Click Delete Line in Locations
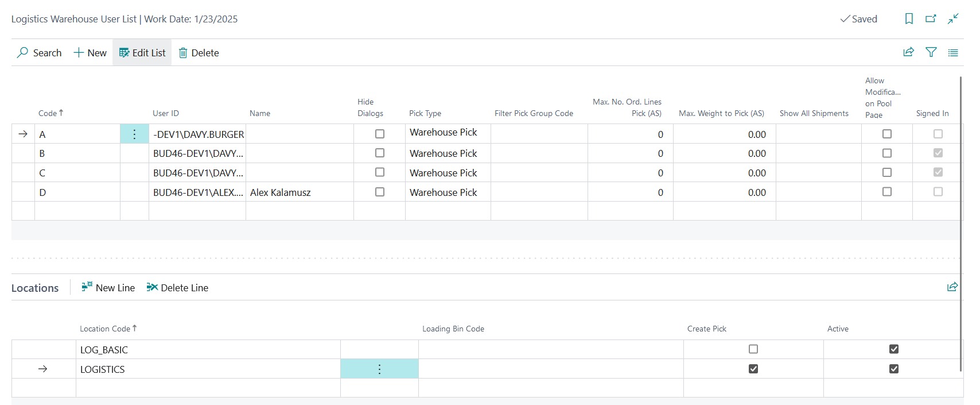 point(177,288)
